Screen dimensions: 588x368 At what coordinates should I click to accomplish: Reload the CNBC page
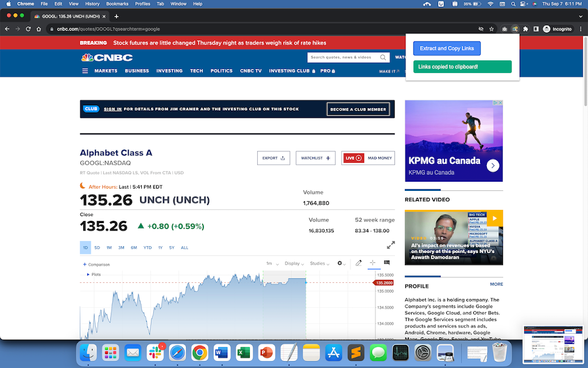tap(28, 29)
